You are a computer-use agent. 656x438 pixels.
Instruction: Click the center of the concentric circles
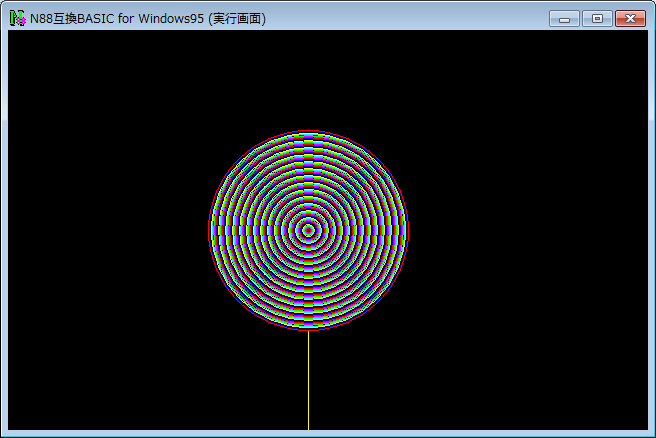click(x=308, y=230)
